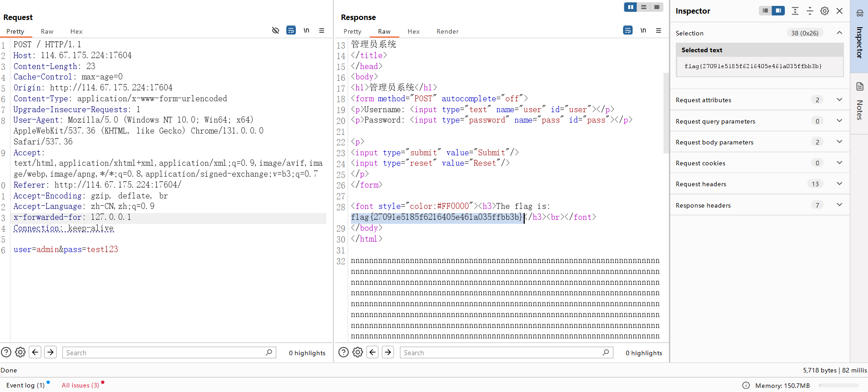Switch Response view to Render tab
The height and width of the screenshot is (392, 868).
447,31
